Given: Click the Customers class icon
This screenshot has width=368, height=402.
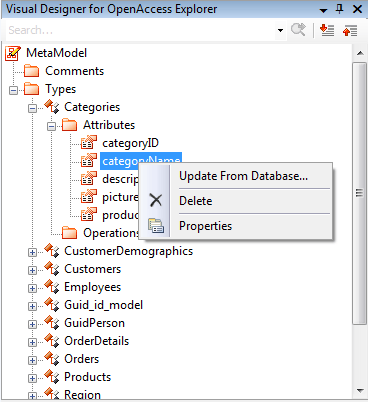Looking at the screenshot, I should [x=52, y=269].
